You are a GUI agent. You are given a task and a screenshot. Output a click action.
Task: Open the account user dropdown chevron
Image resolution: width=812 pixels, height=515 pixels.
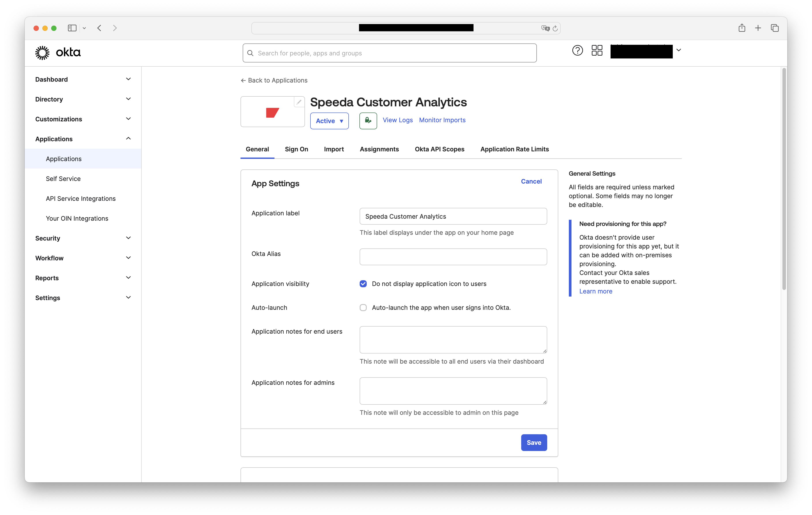pyautogui.click(x=679, y=50)
